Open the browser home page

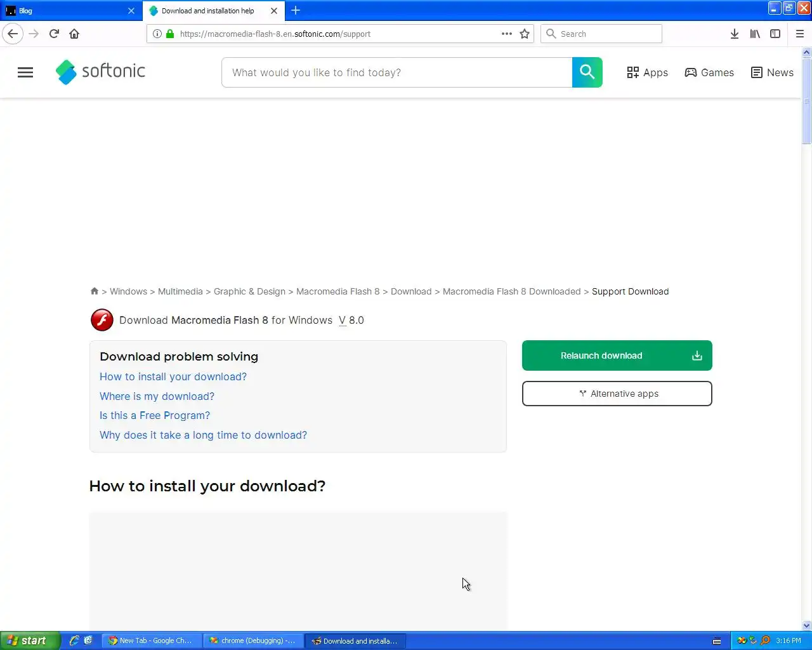(74, 34)
